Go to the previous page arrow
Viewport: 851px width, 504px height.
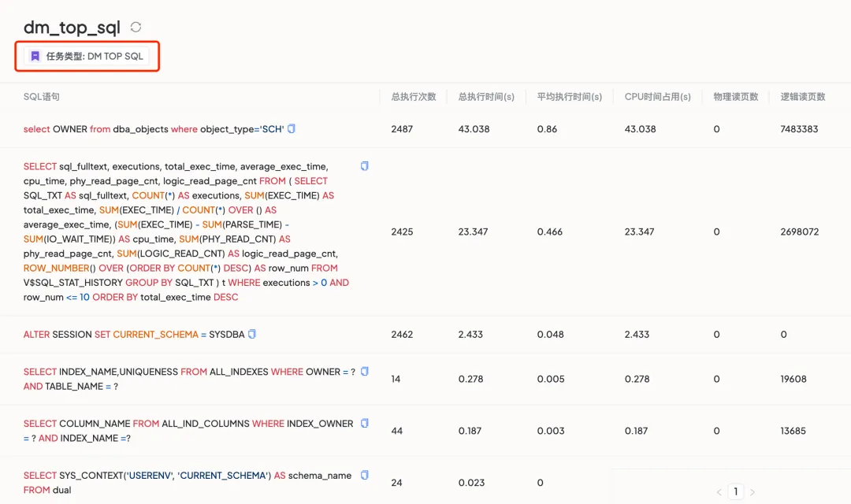[719, 492]
